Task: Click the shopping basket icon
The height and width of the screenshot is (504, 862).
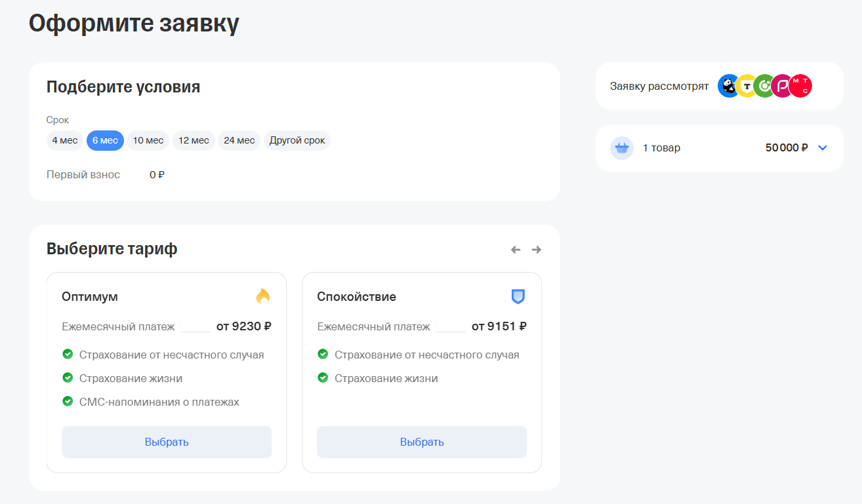Action: [621, 148]
